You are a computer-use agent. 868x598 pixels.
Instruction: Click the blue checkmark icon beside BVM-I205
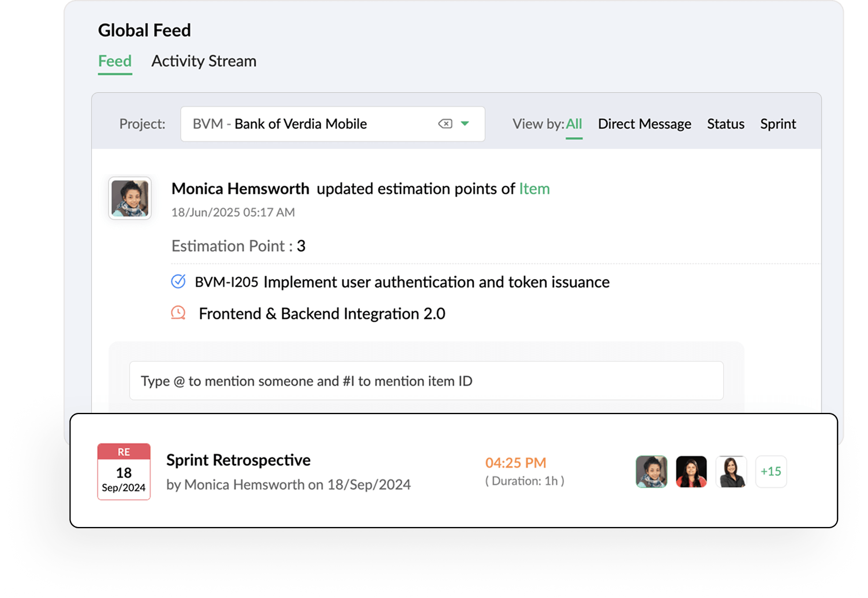[x=178, y=281]
